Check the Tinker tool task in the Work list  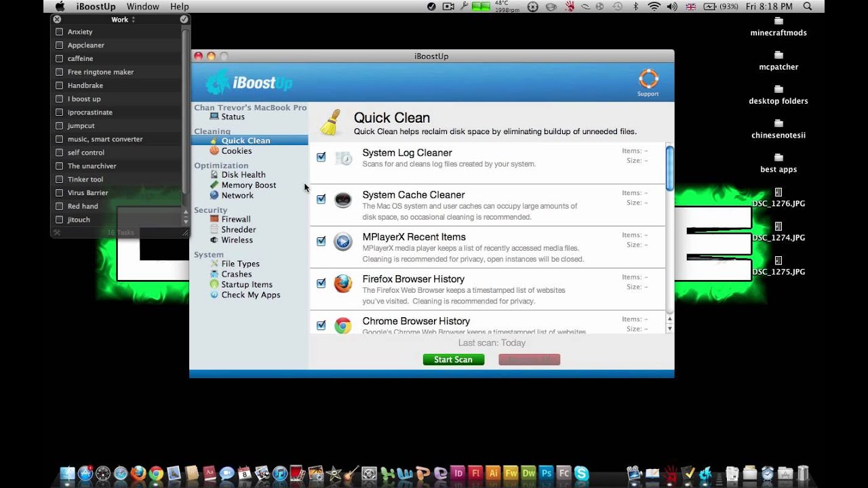click(x=60, y=180)
